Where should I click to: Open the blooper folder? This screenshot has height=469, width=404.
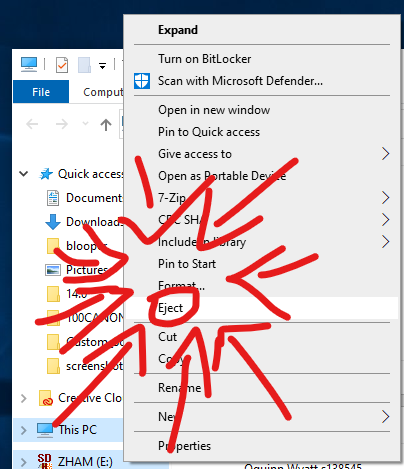86,246
